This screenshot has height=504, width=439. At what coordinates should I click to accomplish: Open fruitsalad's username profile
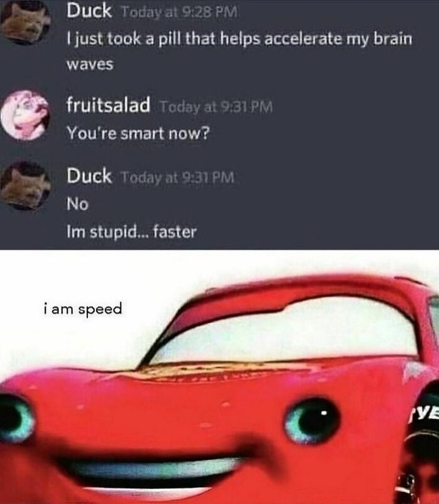[108, 105]
